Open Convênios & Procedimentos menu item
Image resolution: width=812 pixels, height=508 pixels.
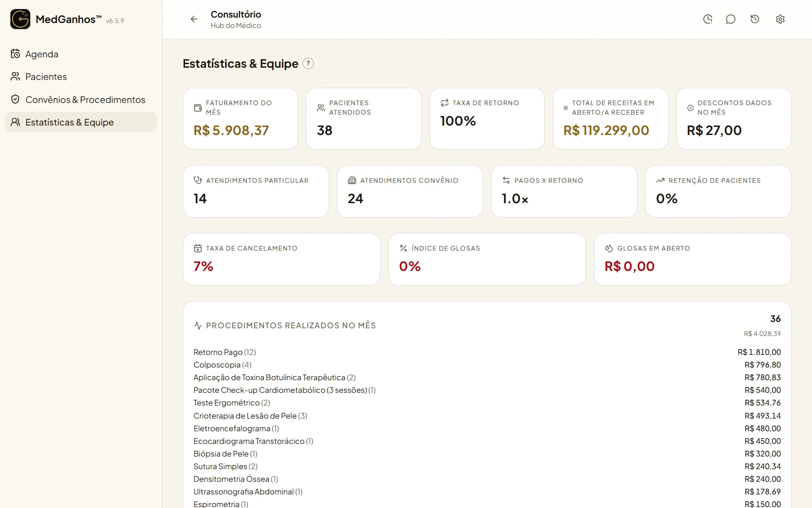click(x=81, y=99)
